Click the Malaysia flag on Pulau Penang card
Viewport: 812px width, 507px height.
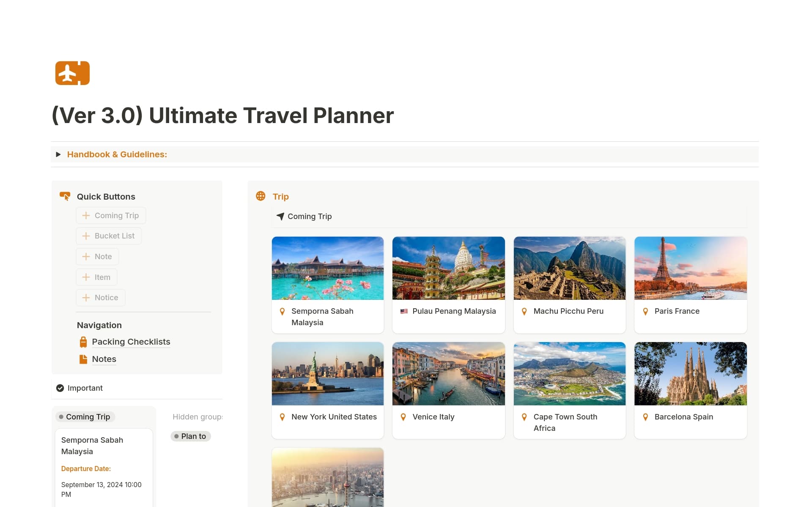403,311
